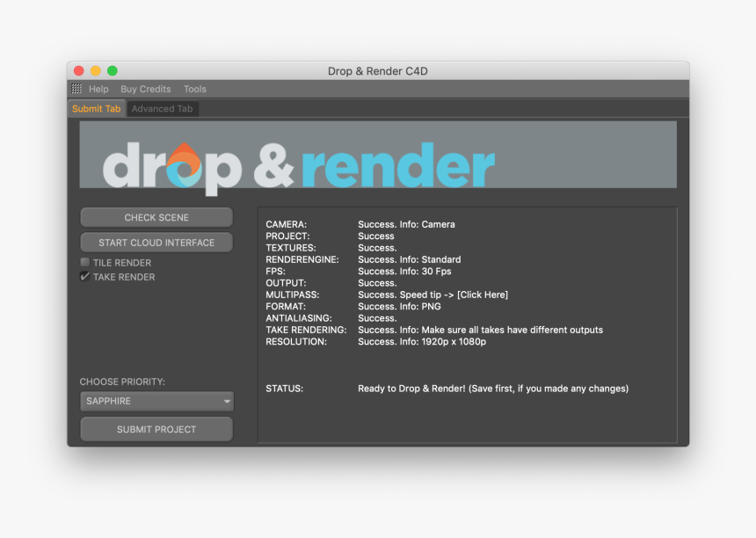Click the Resolution 1920p x 1080p info line
Viewport: 756px width, 538px height.
pos(421,342)
